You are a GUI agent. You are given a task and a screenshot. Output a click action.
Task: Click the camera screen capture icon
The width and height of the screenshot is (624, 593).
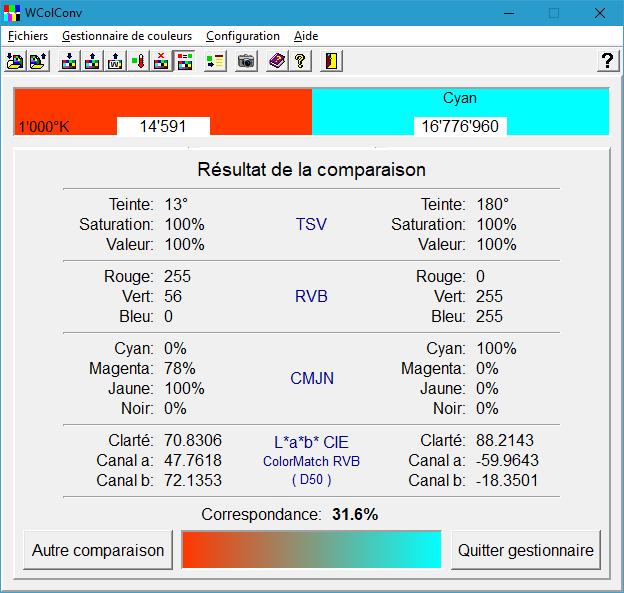click(245, 61)
